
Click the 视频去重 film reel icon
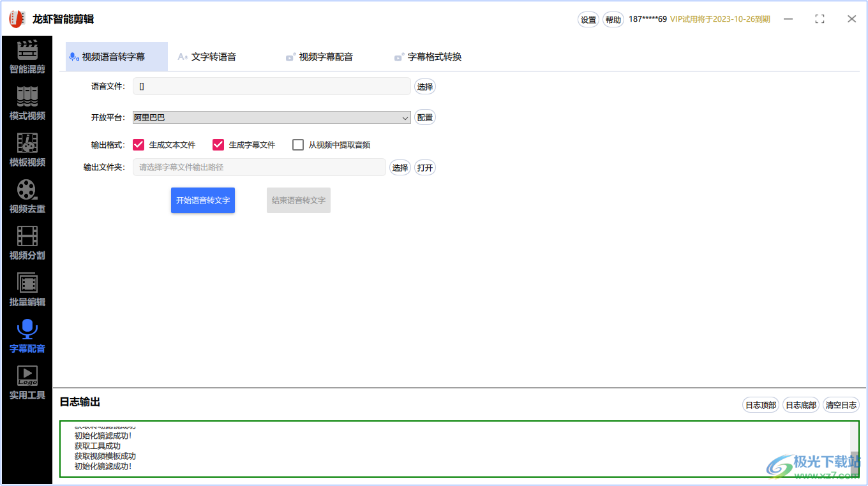point(27,190)
